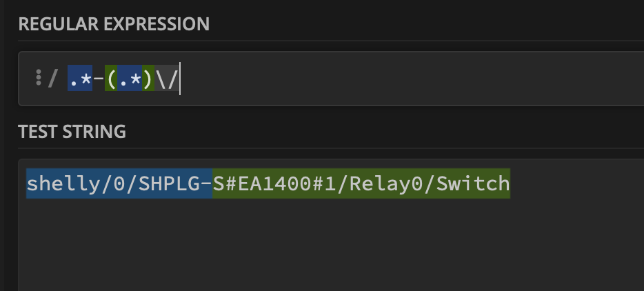Click the escaped slash at the regex end
The image size is (644, 291).
click(166, 80)
